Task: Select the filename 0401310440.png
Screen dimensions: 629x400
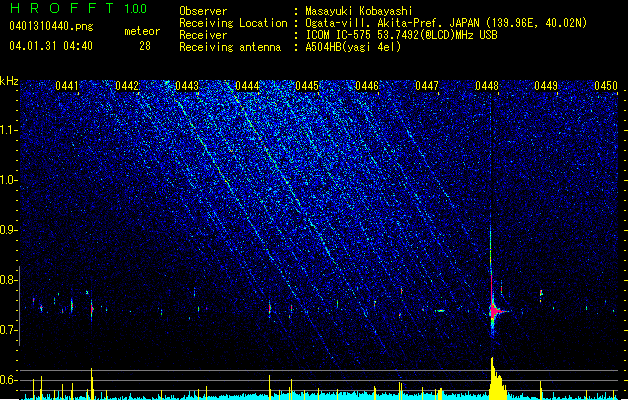Action: [51, 26]
